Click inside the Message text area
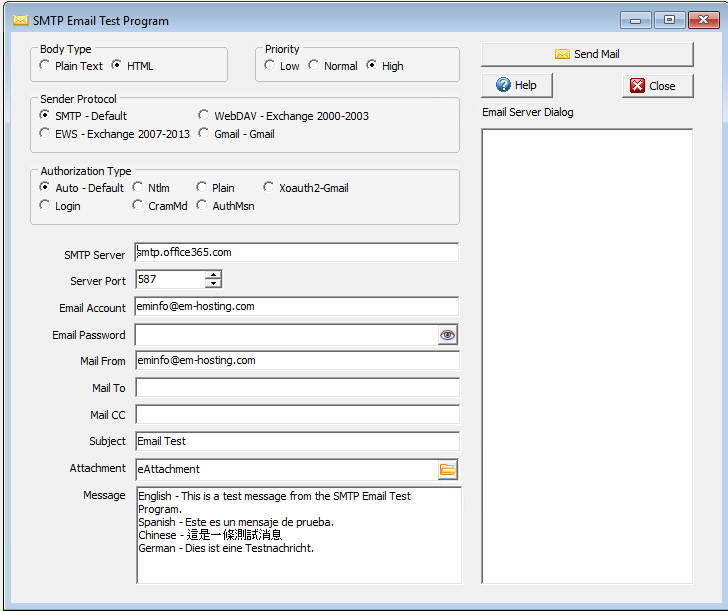Viewport: 728px width, 611px height. 299,535
